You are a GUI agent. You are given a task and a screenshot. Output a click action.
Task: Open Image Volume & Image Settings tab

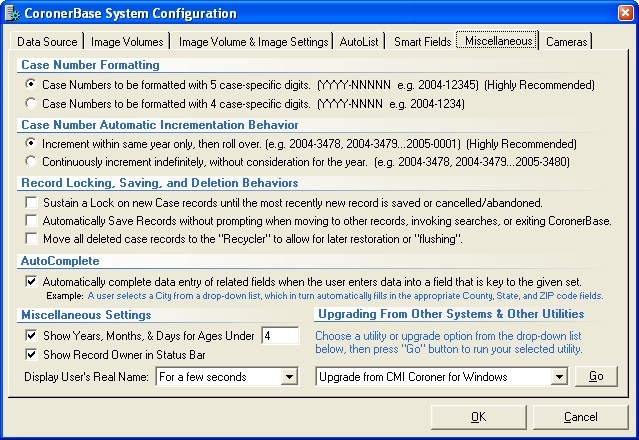coord(253,42)
